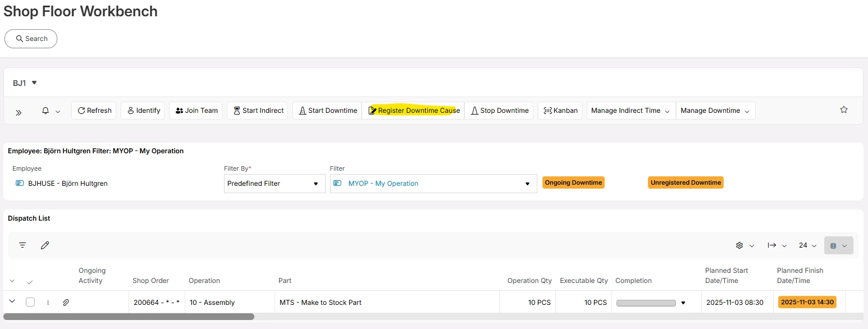868x329 pixels.
Task: Open the Completion dropdown arrow
Action: tap(683, 303)
